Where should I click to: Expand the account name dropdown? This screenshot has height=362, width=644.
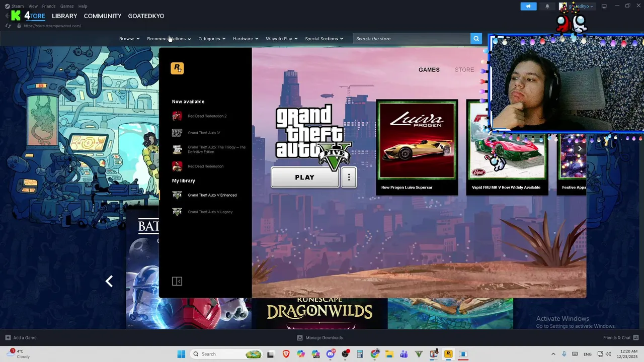pyautogui.click(x=577, y=7)
